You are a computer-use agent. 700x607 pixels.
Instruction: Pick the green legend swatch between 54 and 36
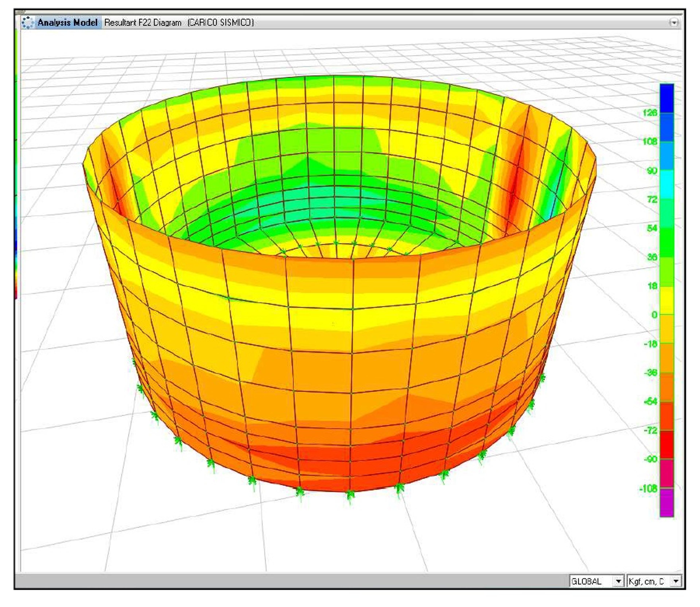pos(667,242)
